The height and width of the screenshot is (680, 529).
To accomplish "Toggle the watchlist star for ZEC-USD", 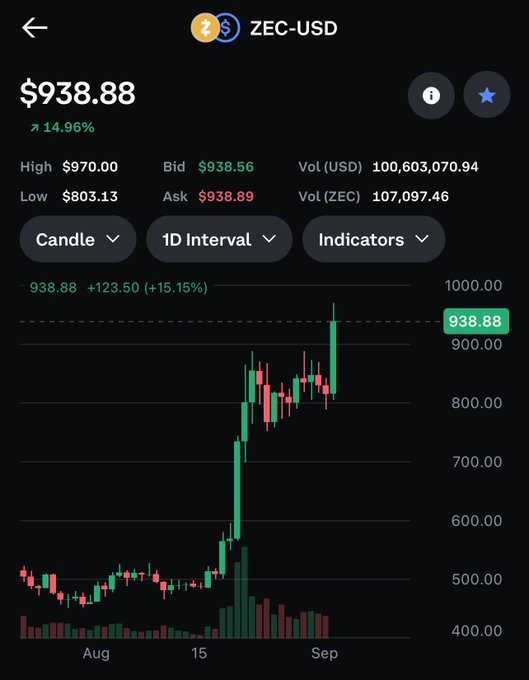I will 487,95.
